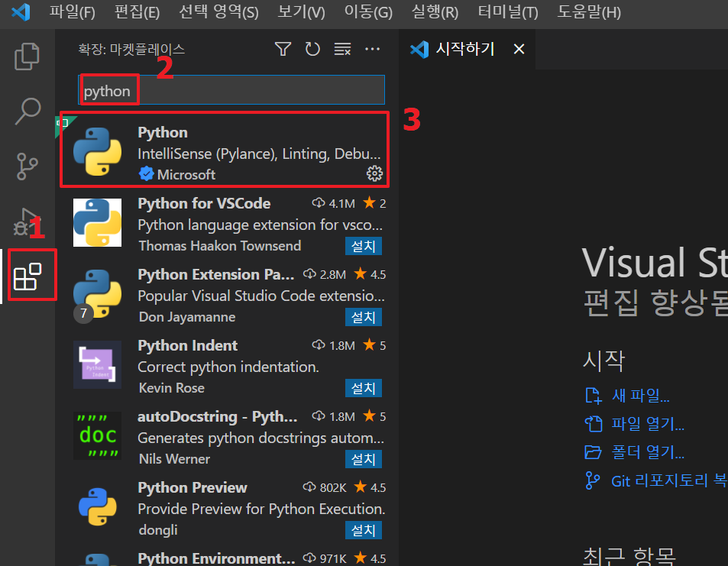
Task: Open the 터미널(T) menu
Action: pyautogui.click(x=508, y=11)
